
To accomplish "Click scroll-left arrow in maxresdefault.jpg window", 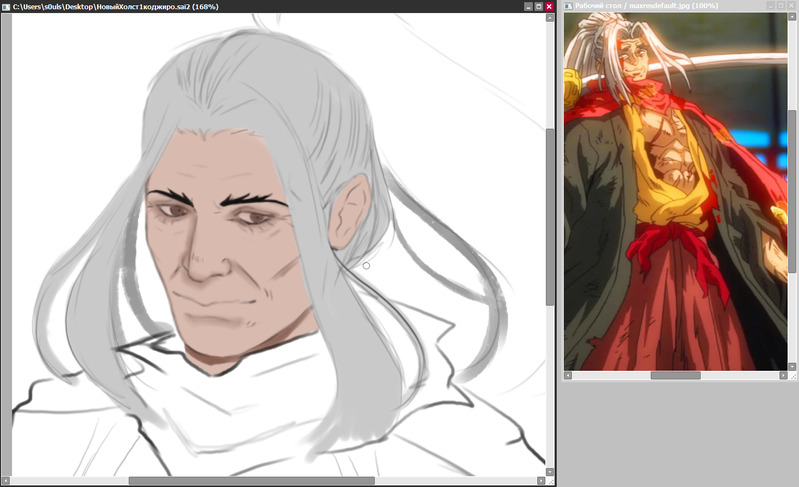I will pyautogui.click(x=568, y=375).
